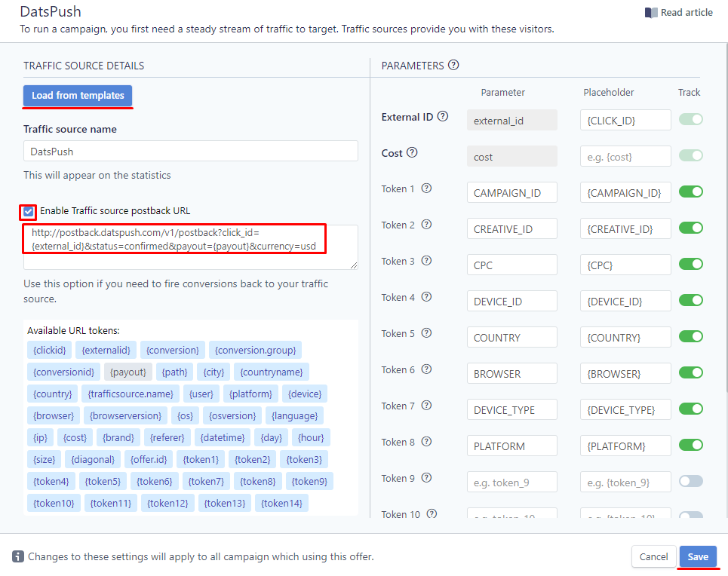Image resolution: width=728 pixels, height=576 pixels.
Task: Click Token 3 parameter CPC field
Action: 512,265
